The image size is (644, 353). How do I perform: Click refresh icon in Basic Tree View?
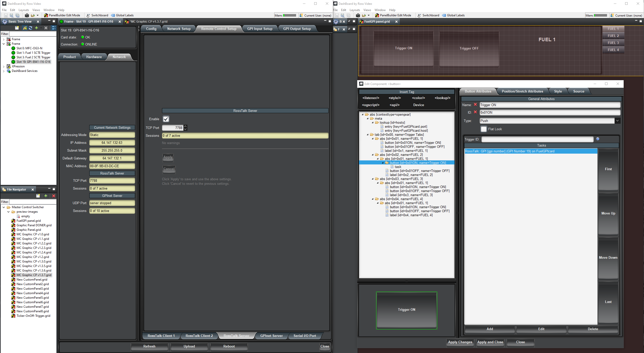[x=30, y=28]
